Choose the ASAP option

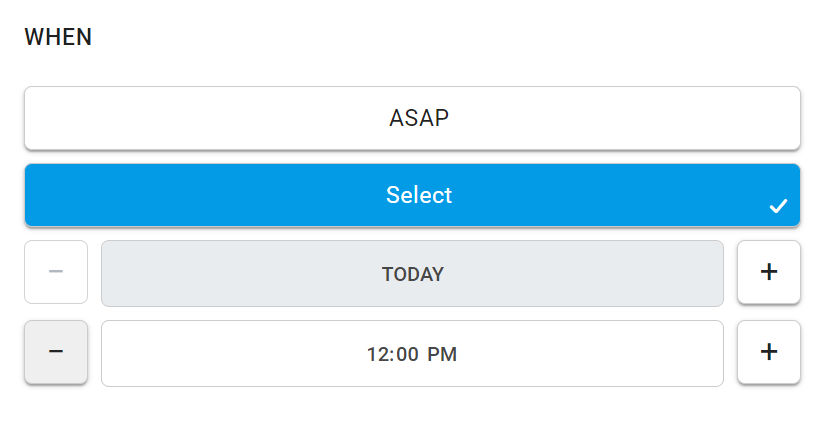[412, 118]
